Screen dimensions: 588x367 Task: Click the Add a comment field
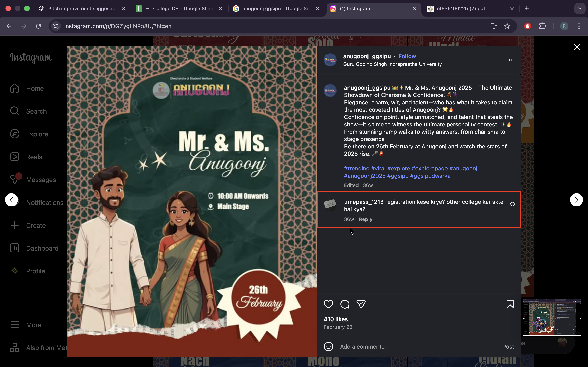[x=413, y=347]
